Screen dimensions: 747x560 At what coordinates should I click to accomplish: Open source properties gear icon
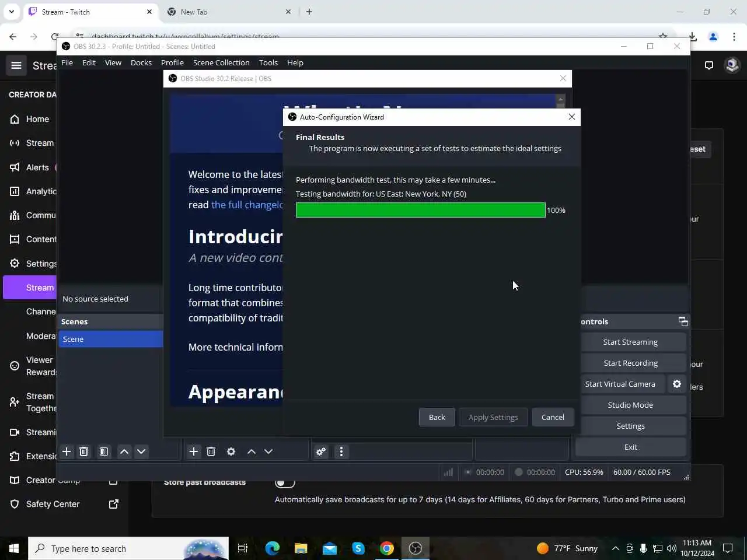point(231,452)
